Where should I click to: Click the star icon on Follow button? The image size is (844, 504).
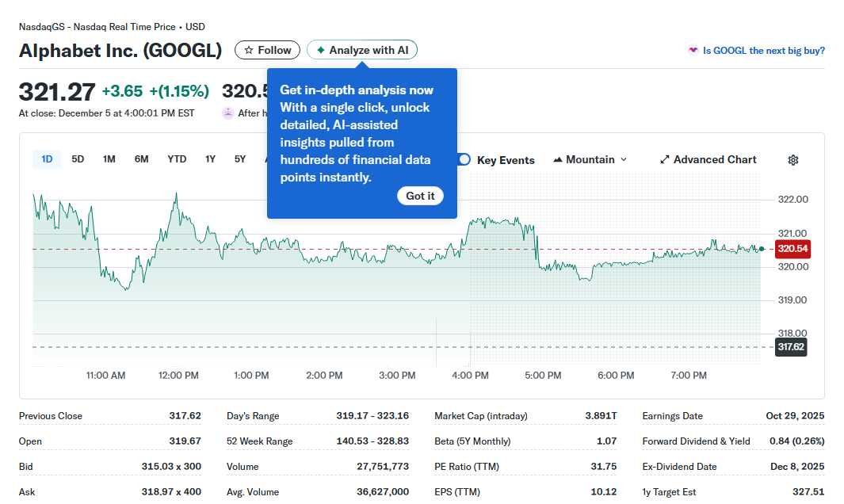click(249, 50)
